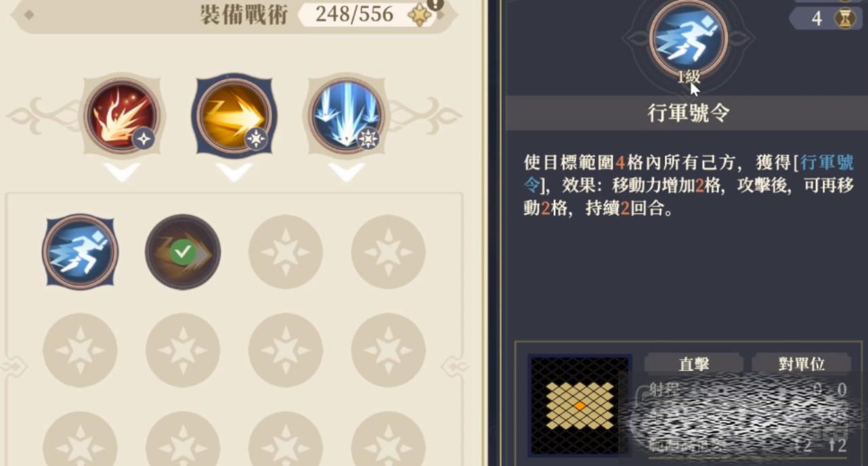Choose the blue running figure skill slot
This screenshot has height=466, width=868.
point(80,252)
